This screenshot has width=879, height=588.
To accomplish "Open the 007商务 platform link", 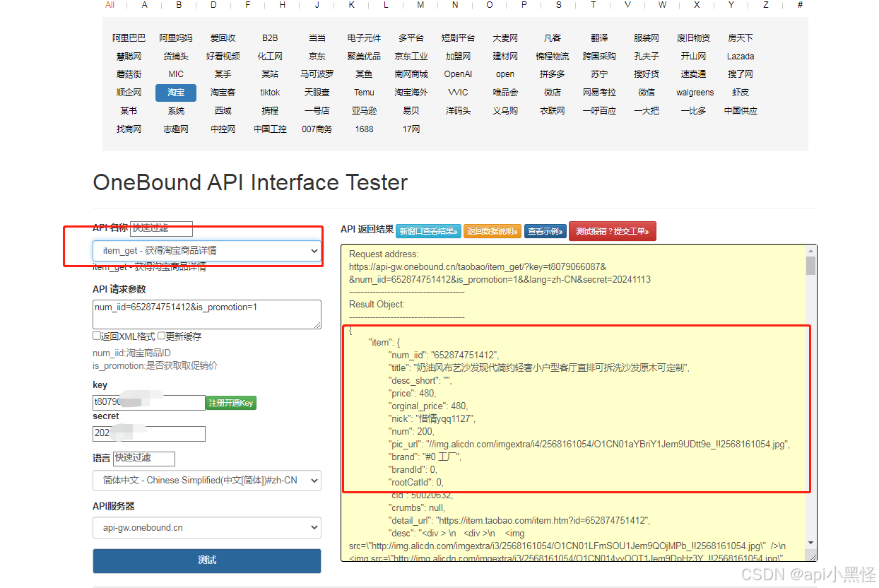I will point(317,129).
